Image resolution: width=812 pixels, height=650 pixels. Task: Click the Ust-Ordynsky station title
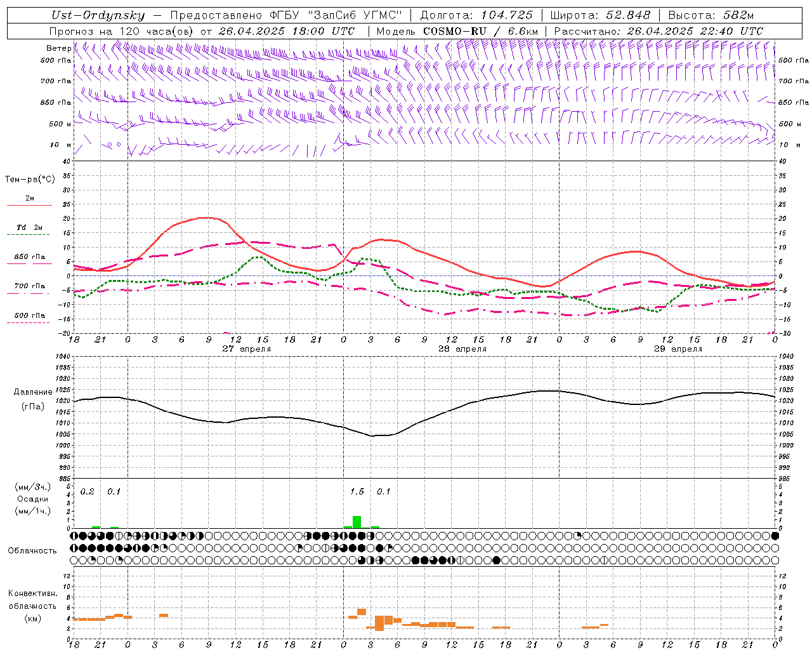pos(98,15)
